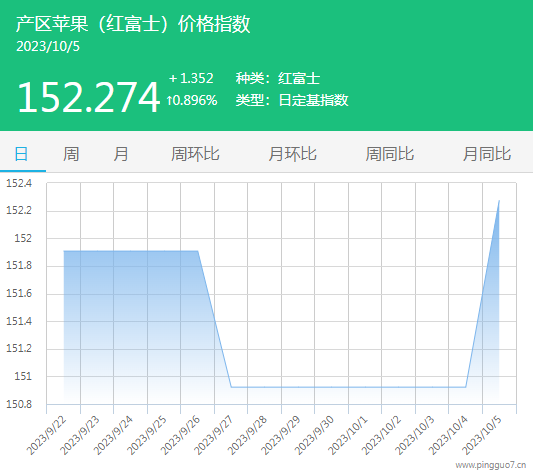Click the 2023/10/1 x-axis date label
Viewport: 533px width, 475px height.
[x=348, y=435]
